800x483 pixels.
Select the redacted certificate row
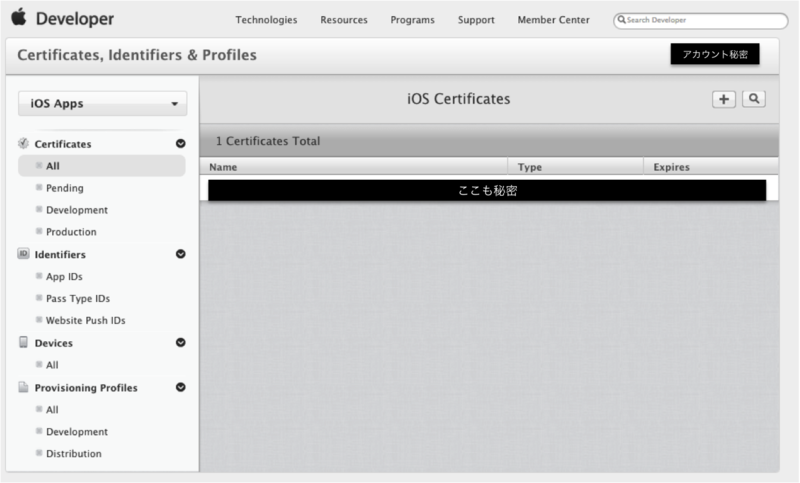point(489,189)
